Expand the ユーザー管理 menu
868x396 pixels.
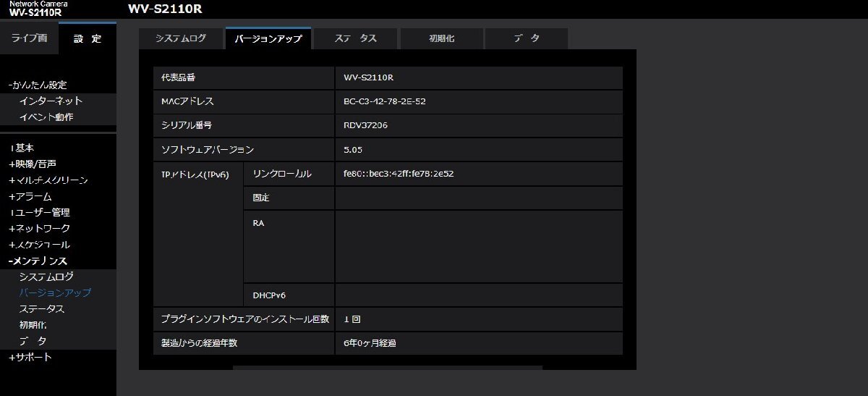pyautogui.click(x=39, y=212)
